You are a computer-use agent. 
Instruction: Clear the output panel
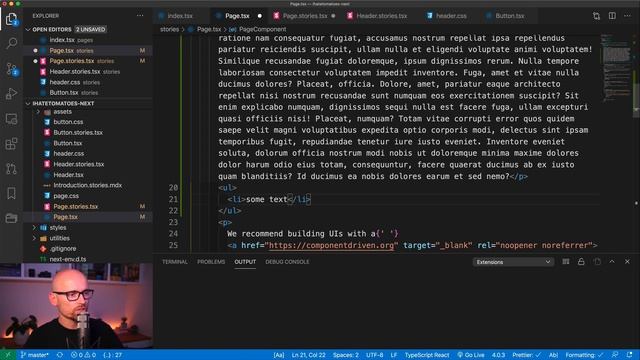566,262
